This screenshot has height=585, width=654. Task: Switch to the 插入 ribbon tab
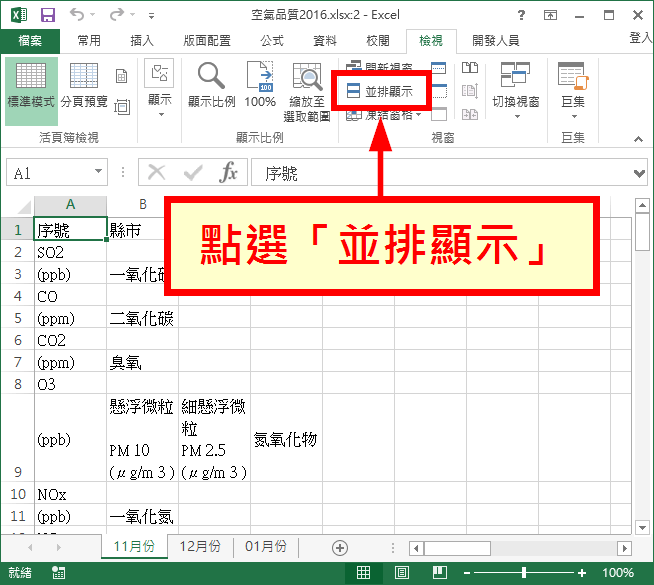click(x=142, y=41)
